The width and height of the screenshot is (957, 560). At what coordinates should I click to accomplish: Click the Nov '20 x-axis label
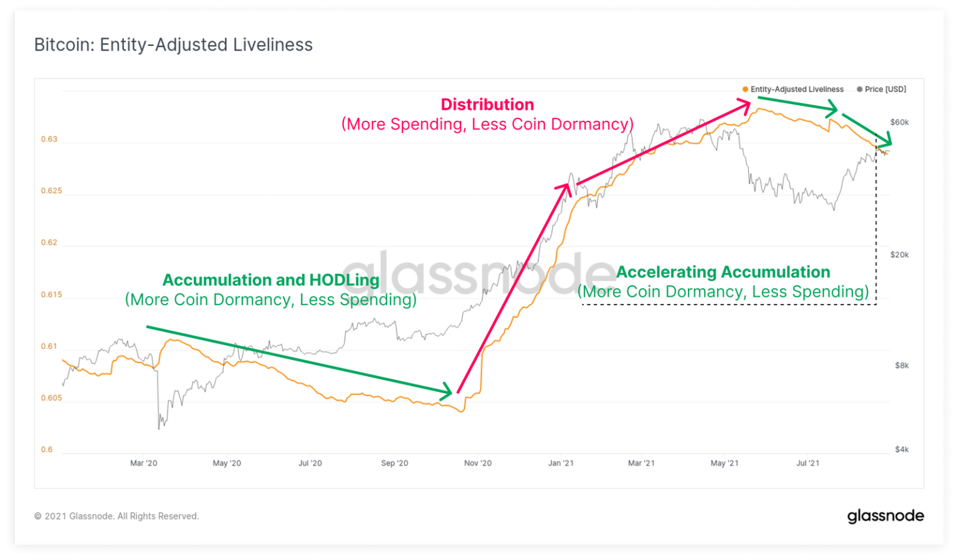(478, 463)
